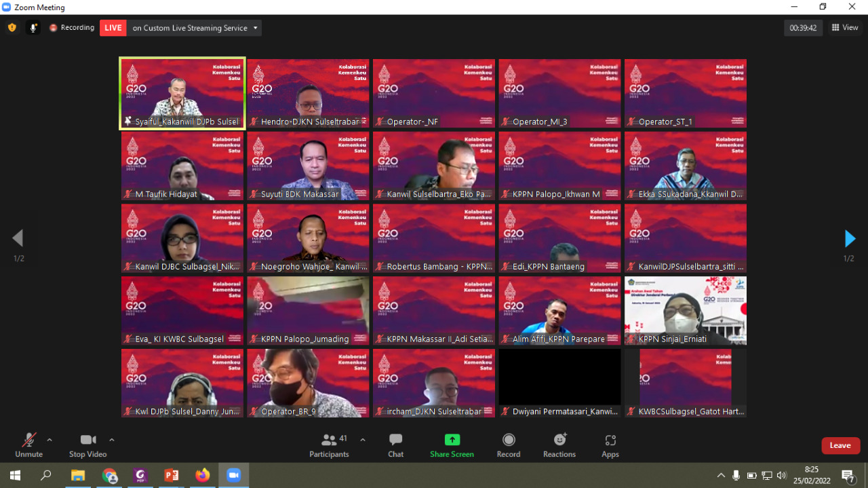Go to next page of video gallery

849,239
